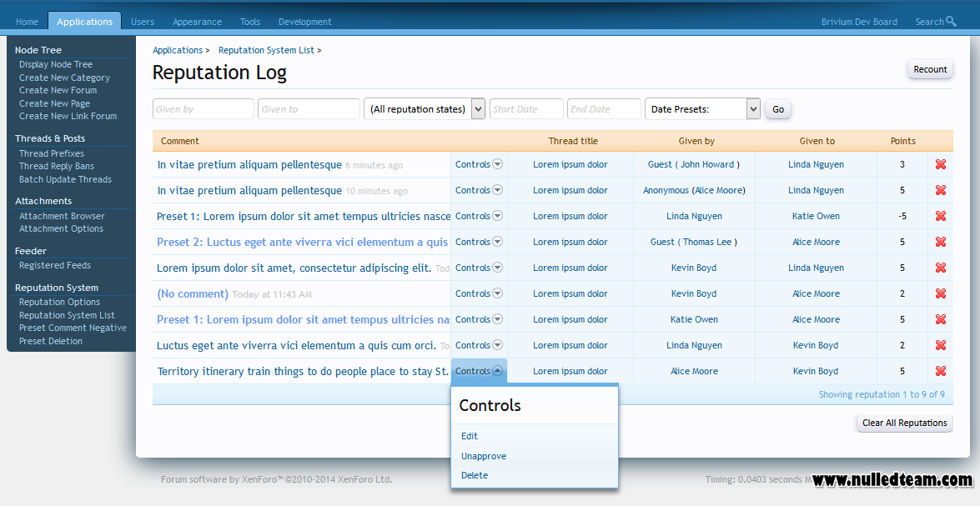Image resolution: width=980 pixels, height=506 pixels.
Task: Open Controls for the 6 minutes ago row
Action: pyautogui.click(x=479, y=164)
